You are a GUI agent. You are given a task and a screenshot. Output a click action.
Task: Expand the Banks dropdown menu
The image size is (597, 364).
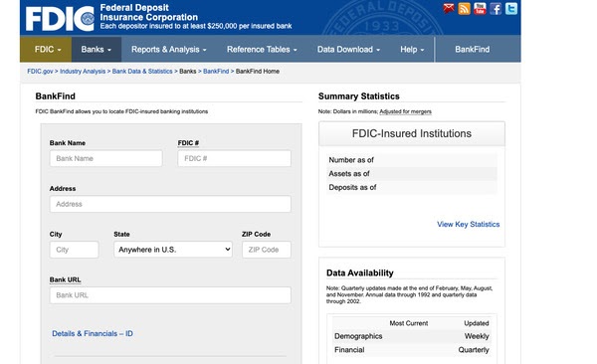coord(97,50)
